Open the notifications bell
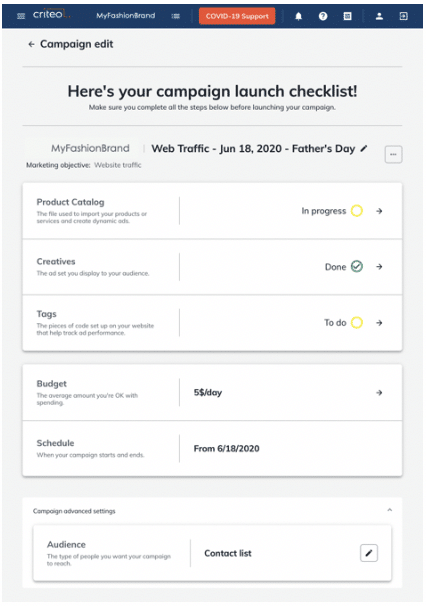This screenshot has width=426, height=606. click(x=298, y=16)
